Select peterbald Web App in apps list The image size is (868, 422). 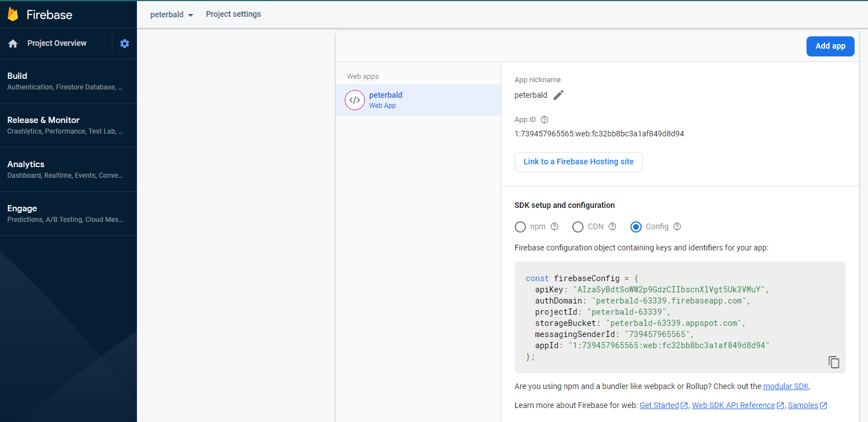pos(418,100)
